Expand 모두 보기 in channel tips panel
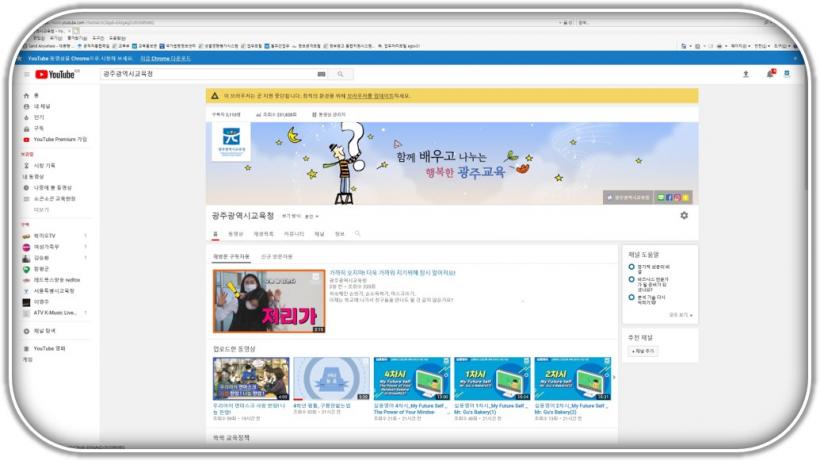 click(x=681, y=315)
